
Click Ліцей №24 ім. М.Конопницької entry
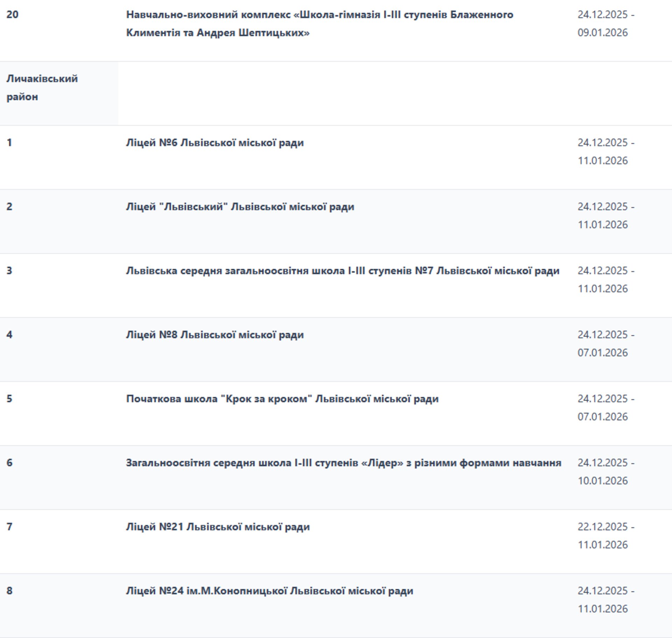point(269,591)
